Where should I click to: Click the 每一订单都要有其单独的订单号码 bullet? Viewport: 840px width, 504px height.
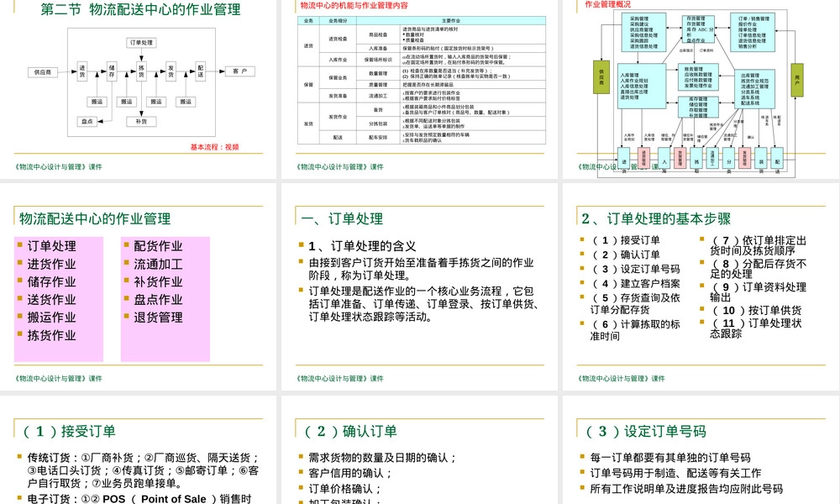(669, 458)
